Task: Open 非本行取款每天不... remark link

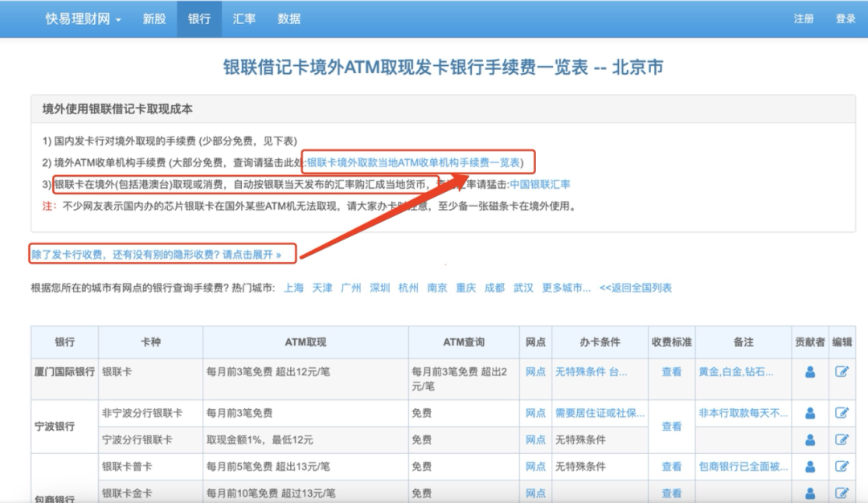Action: coord(743,413)
